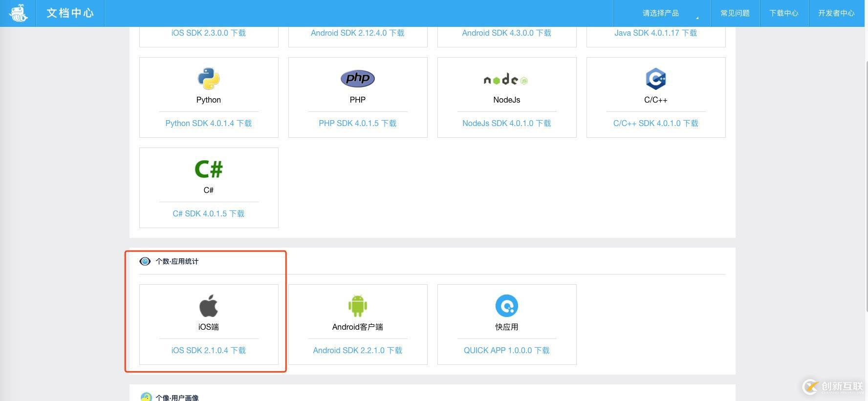Click the blue Quick App icon
Image resolution: width=868 pixels, height=401 pixels.
506,306
